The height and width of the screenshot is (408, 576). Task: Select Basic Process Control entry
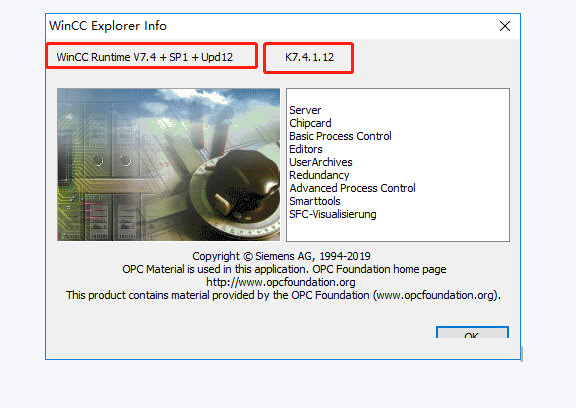[340, 136]
